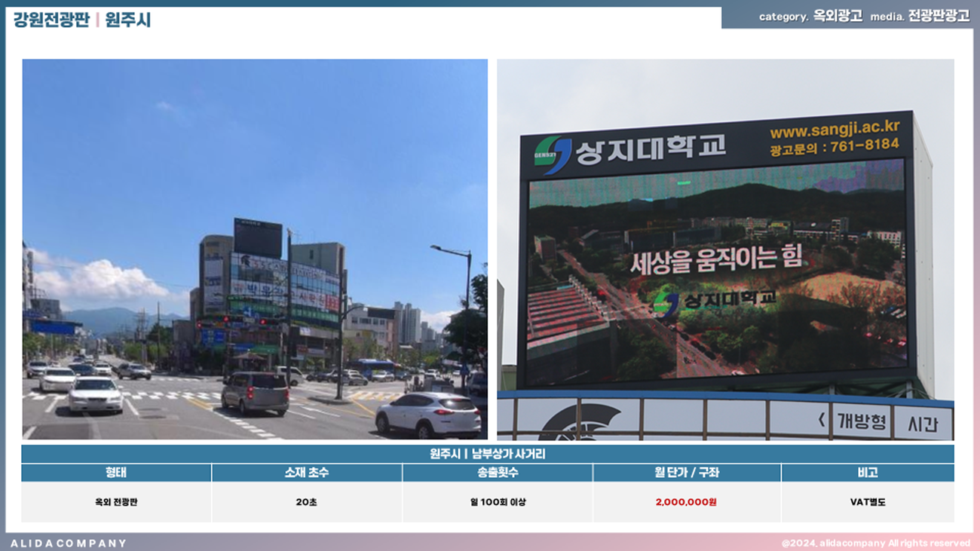The image size is (980, 551).
Task: Click the ALIDACOMPANY footer text
Action: click(69, 543)
